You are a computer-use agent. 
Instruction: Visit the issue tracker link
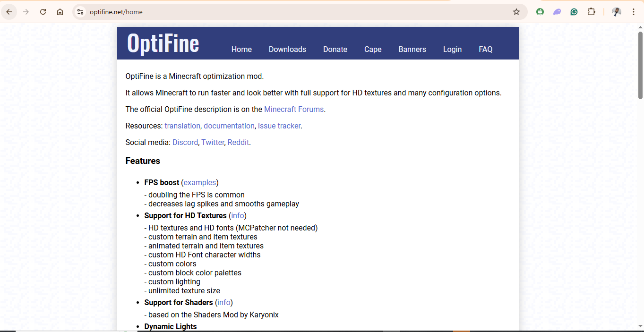[x=279, y=126]
